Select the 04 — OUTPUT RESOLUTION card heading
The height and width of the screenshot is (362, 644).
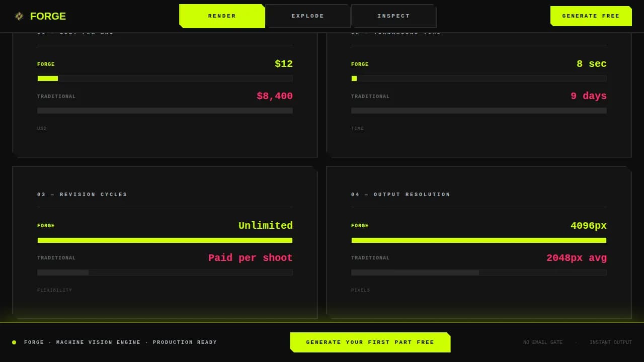pos(400,194)
